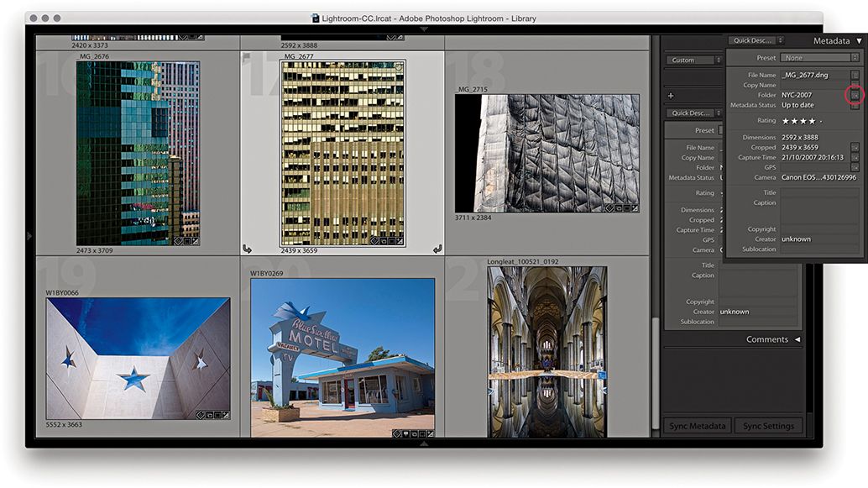The image size is (868, 488).
Task: Click the rotate counterclockwise arrow on _MG_2677 cell
Action: [x=247, y=249]
